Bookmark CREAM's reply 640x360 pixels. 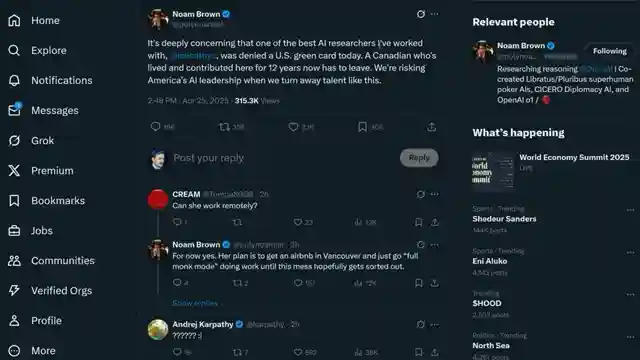(x=418, y=222)
